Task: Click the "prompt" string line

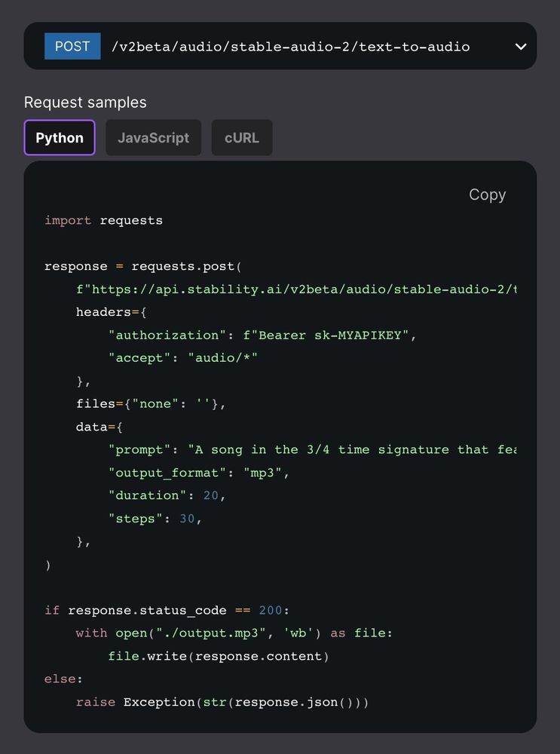Action: pos(313,449)
